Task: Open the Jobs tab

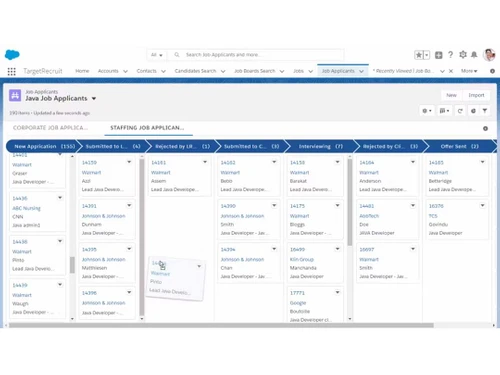Action: [298, 71]
